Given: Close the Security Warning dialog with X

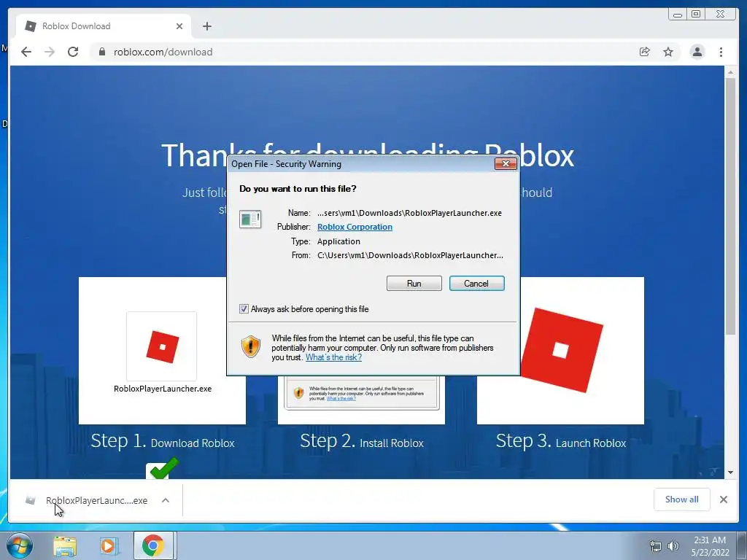Looking at the screenshot, I should click(x=506, y=164).
